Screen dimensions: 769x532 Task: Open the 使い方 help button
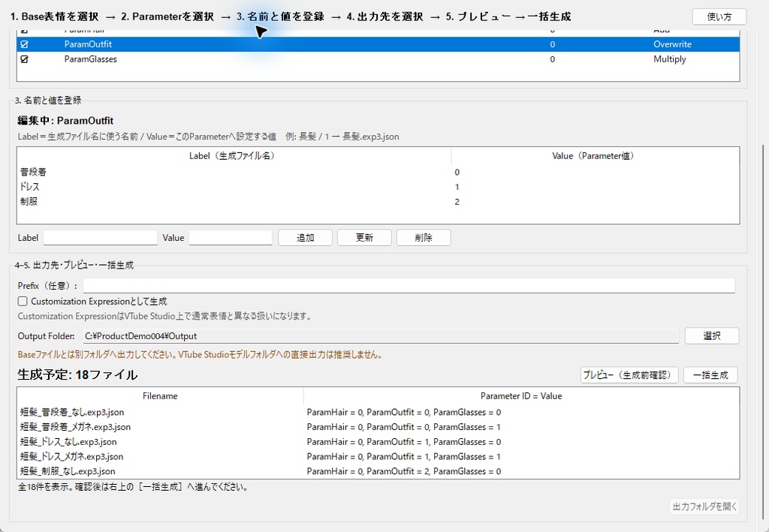(719, 17)
